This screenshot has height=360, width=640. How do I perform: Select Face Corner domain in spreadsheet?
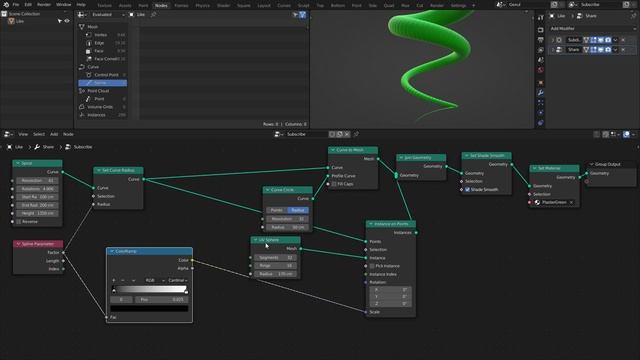[x=106, y=59]
